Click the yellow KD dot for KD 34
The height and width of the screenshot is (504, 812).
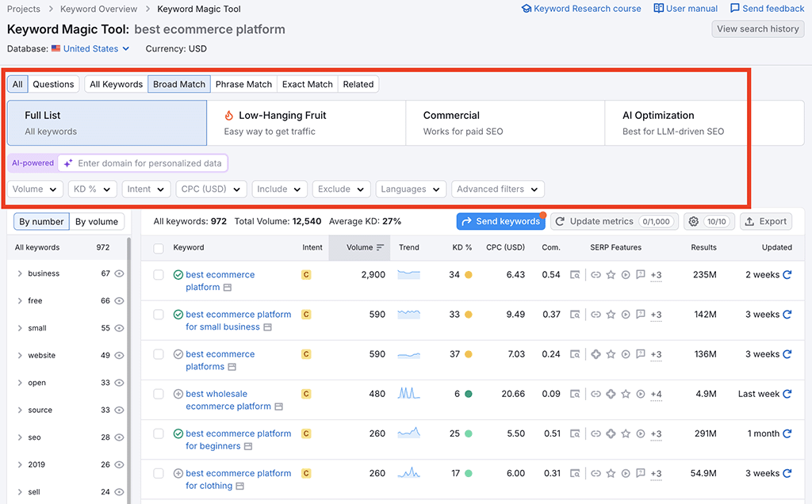point(468,275)
